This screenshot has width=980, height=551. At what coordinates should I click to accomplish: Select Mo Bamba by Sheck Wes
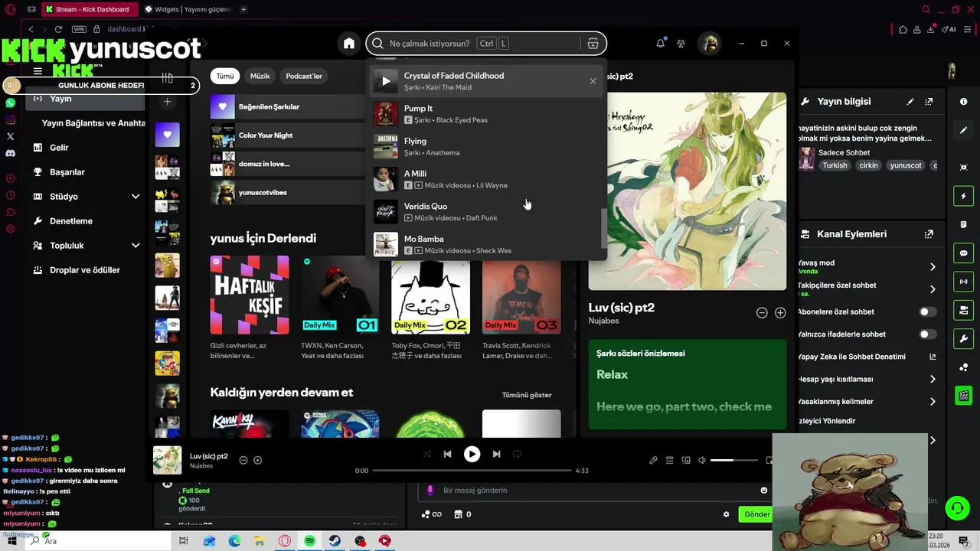486,244
